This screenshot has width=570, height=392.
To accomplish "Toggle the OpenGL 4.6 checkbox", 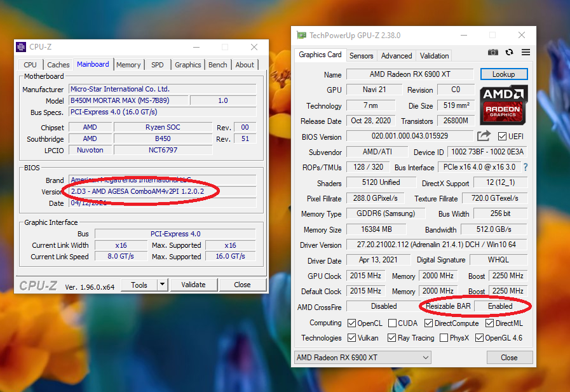I will (x=479, y=338).
